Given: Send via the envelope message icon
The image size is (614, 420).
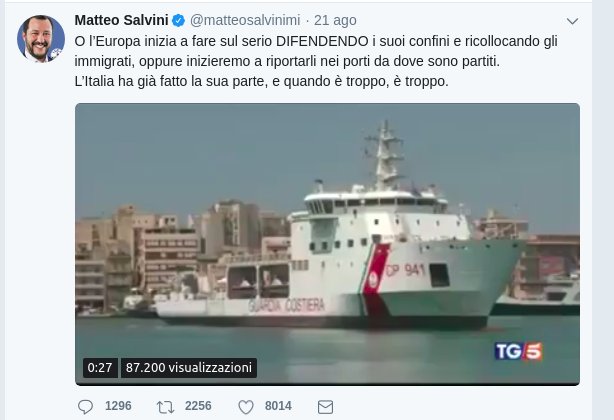Looking at the screenshot, I should coord(325,407).
